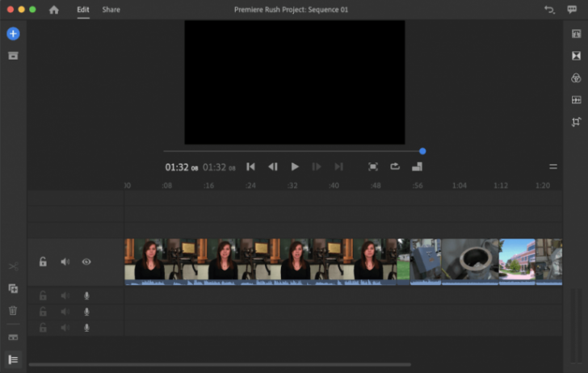The height and width of the screenshot is (373, 588).
Task: Step forward one frame
Action: pos(317,167)
